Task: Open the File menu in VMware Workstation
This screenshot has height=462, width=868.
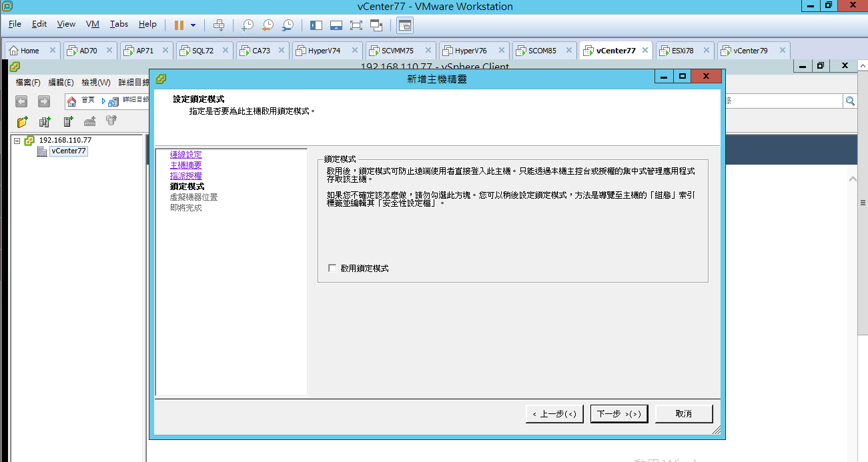Action: click(15, 24)
